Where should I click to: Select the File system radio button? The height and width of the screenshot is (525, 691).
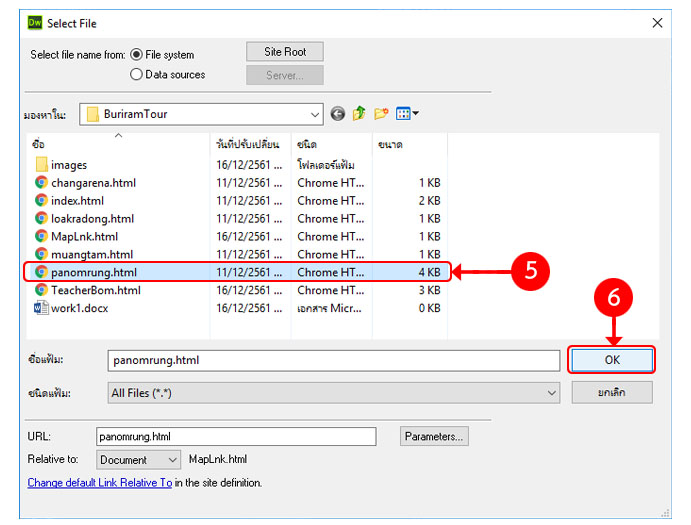[x=136, y=55]
